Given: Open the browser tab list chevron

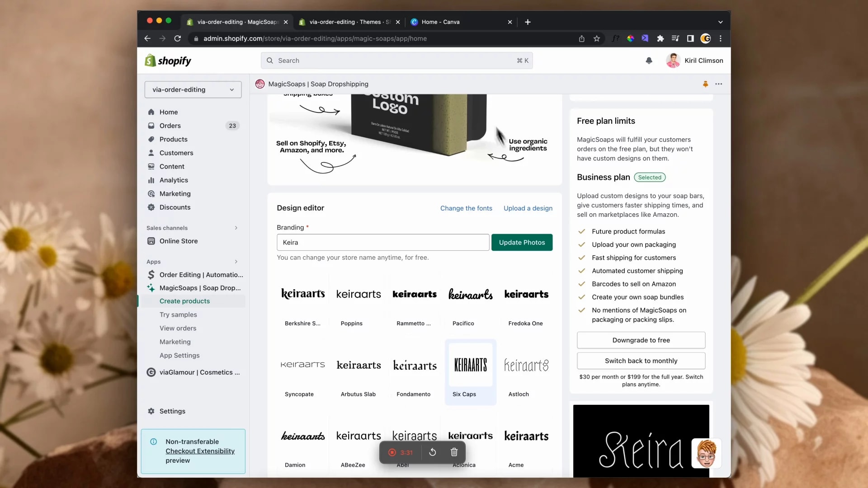Looking at the screenshot, I should [721, 22].
